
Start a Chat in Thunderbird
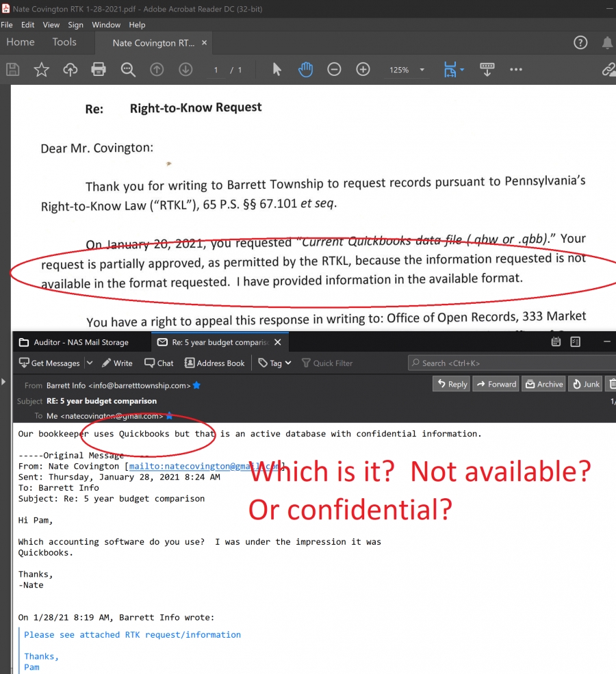pyautogui.click(x=159, y=363)
